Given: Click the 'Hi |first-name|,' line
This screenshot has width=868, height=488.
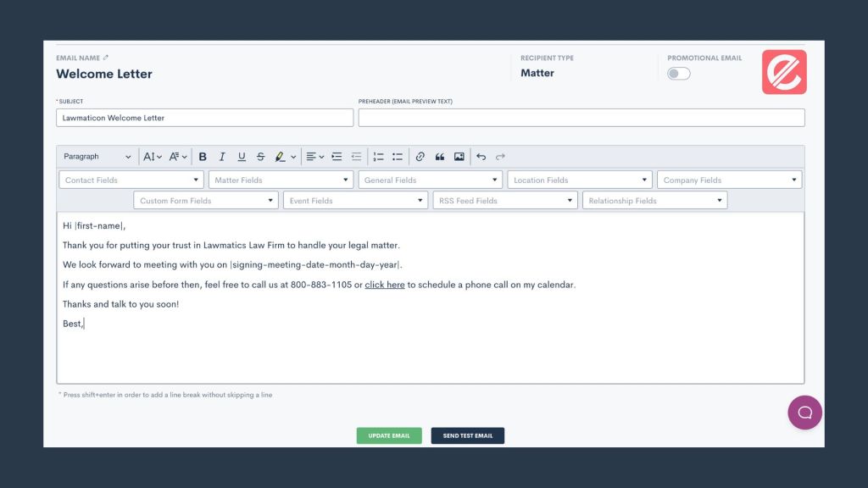Looking at the screenshot, I should click(x=94, y=225).
